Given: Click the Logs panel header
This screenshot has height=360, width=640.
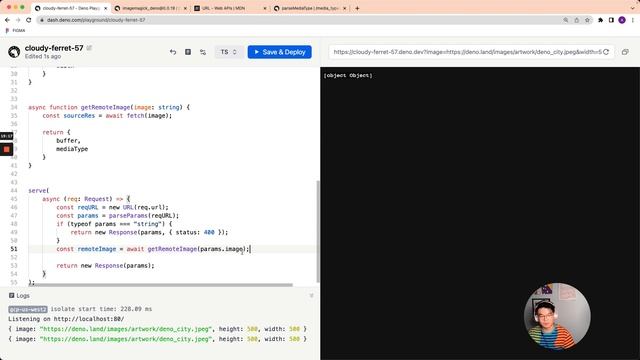Looking at the screenshot, I should pos(19,295).
